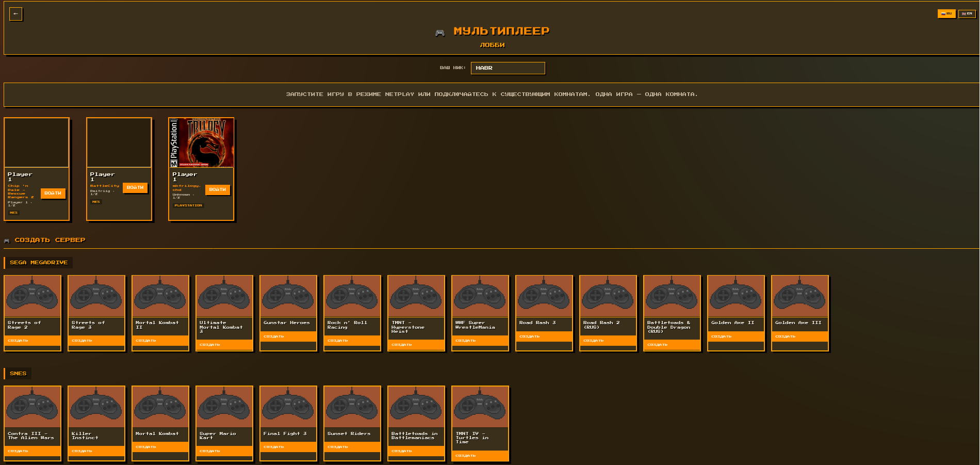Click Ultimate Mortal Kombat 3 gamepad icon
The image size is (980, 465).
click(x=224, y=296)
